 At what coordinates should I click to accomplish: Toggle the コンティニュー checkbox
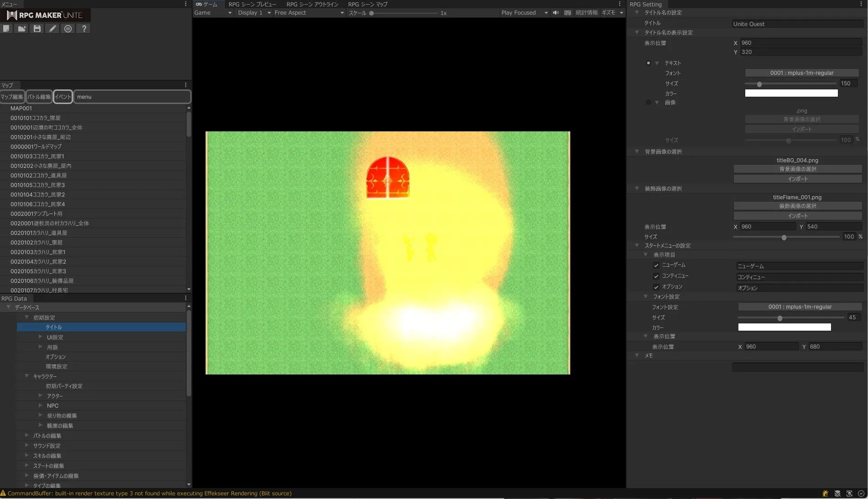click(x=656, y=276)
